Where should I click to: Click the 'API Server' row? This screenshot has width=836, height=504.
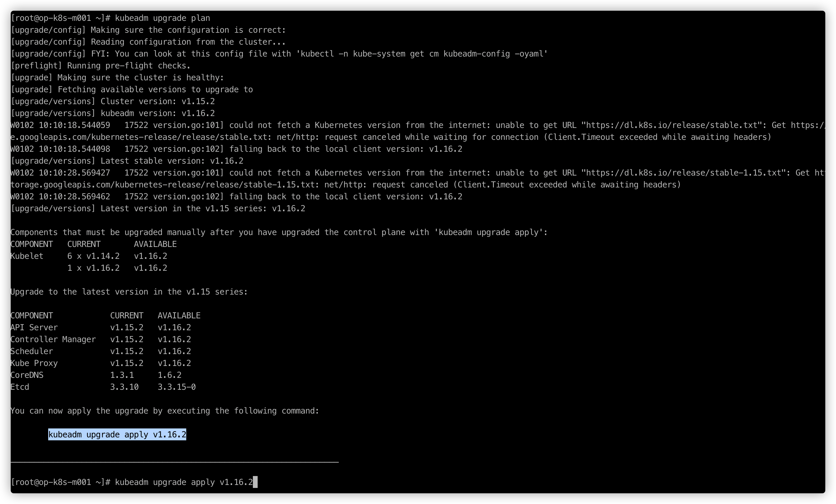point(101,327)
